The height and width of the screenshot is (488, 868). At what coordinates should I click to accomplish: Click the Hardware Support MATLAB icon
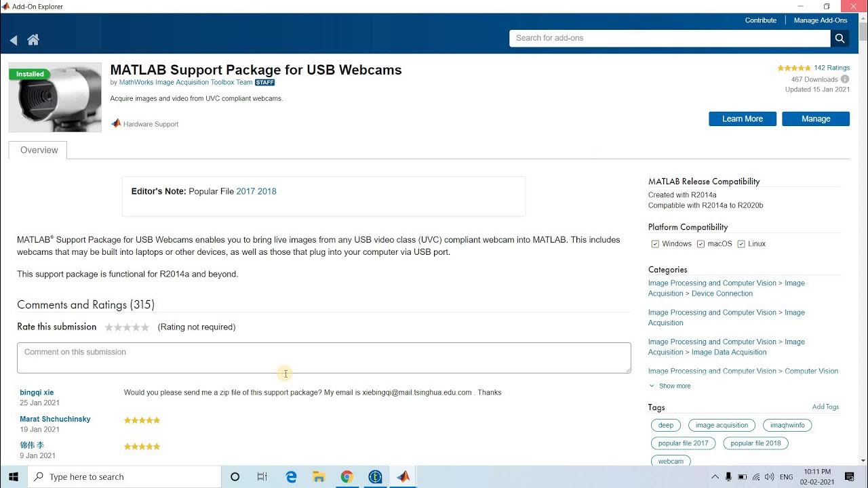[x=116, y=123]
